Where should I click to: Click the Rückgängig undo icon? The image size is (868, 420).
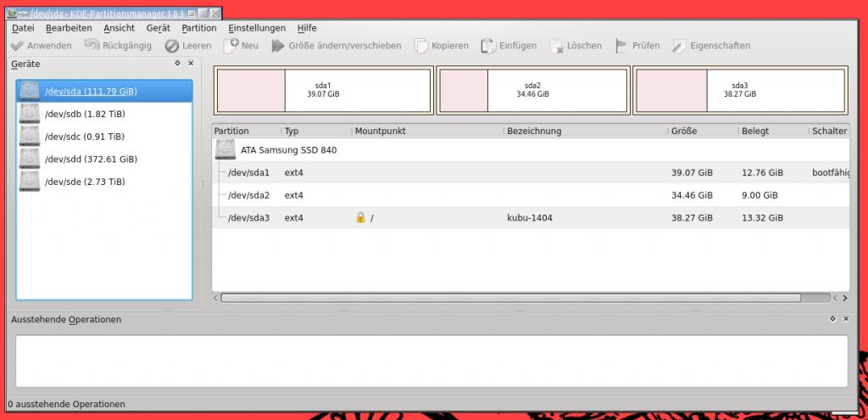pos(92,46)
